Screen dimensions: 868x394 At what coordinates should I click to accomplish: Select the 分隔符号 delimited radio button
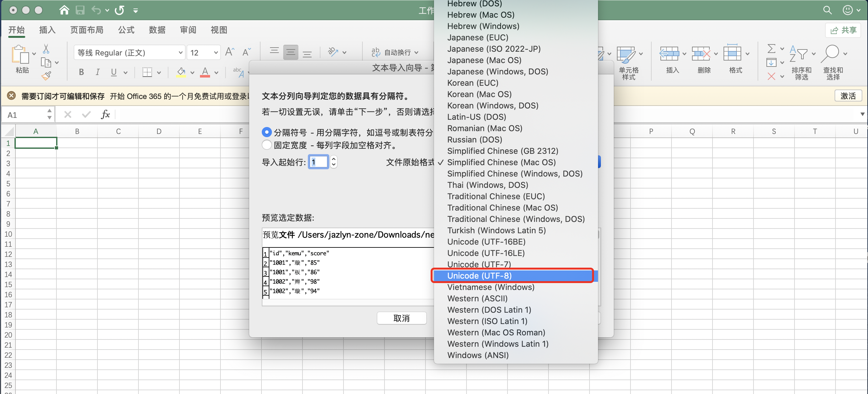click(267, 132)
